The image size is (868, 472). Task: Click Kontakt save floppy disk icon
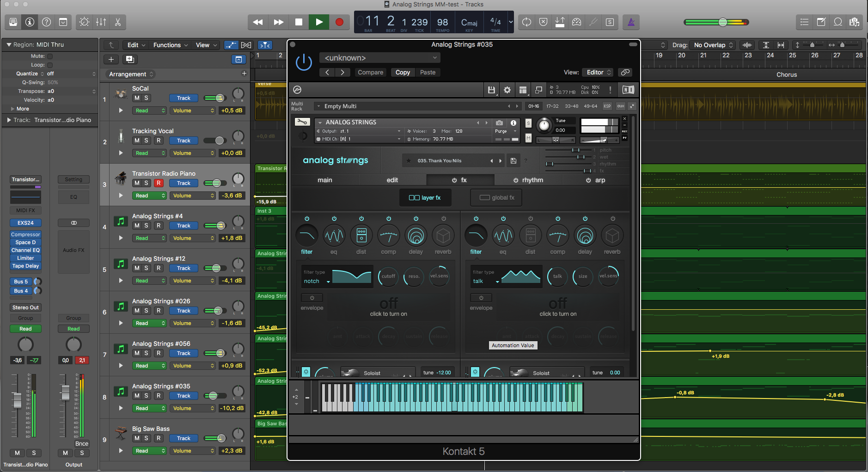pos(491,90)
